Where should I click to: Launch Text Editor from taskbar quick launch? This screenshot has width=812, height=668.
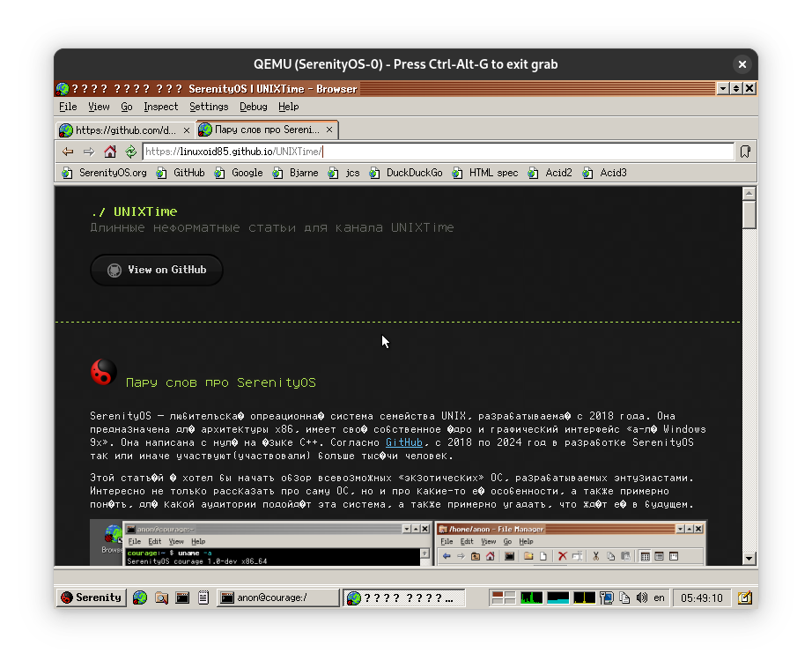tap(203, 597)
